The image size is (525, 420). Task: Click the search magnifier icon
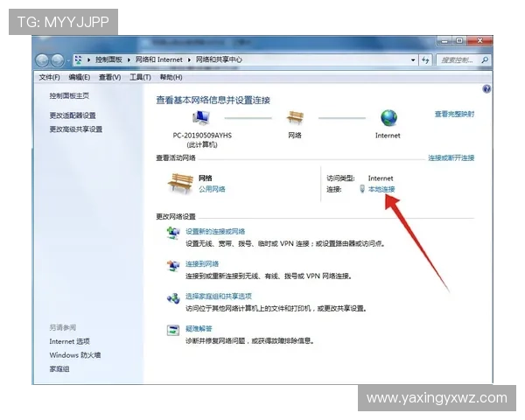[485, 60]
